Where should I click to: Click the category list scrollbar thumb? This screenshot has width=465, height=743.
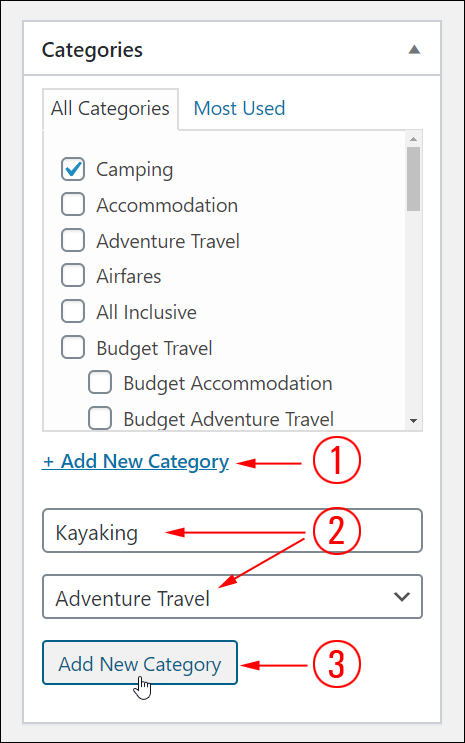pos(413,179)
